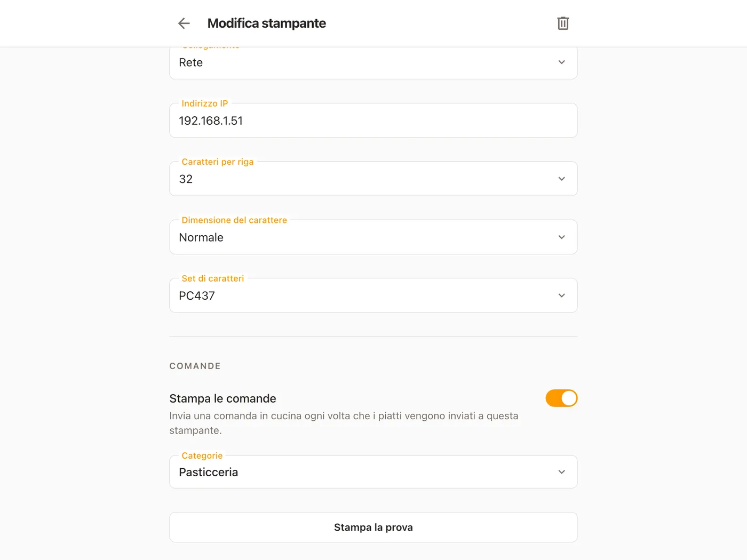Screen dimensions: 747x560
Task: Open the character set dropdown showing PC437
Action: pos(373,295)
